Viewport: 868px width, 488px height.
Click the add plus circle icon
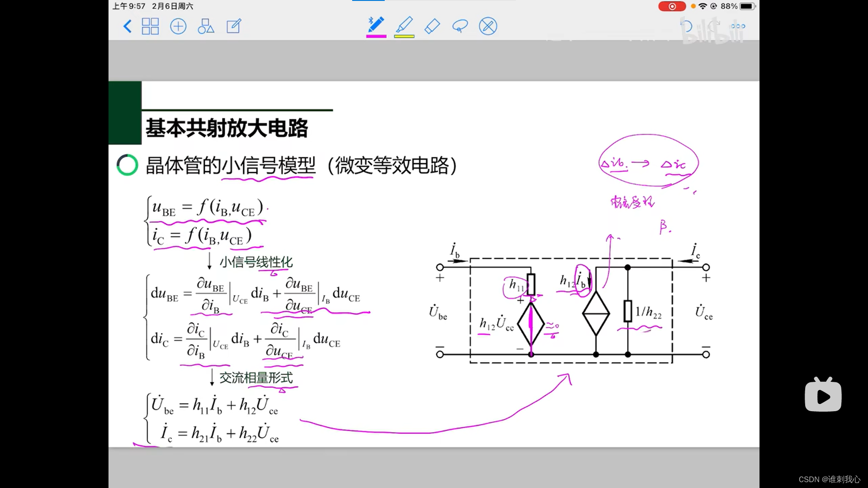178,26
